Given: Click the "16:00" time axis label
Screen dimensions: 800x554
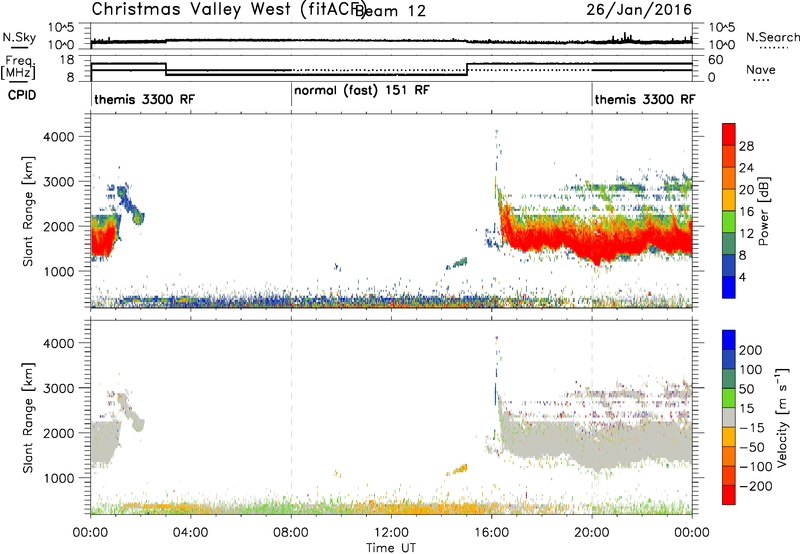Looking at the screenshot, I should click(x=491, y=533).
